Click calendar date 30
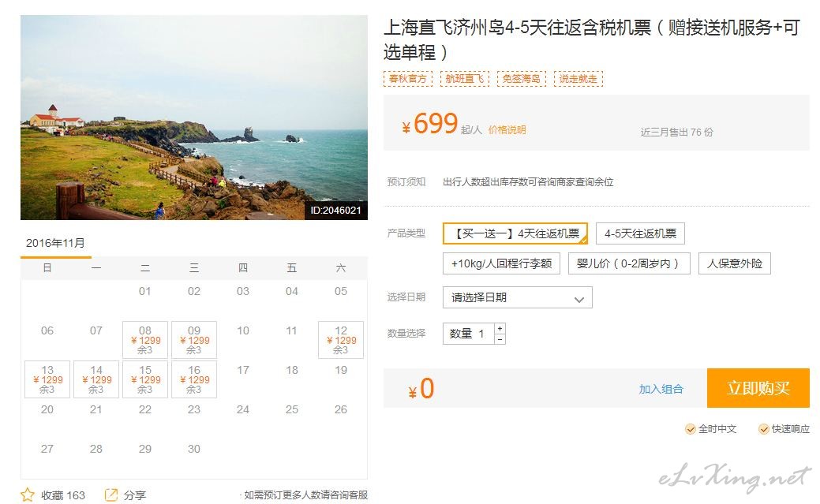This screenshot has height=504, width=820. (194, 449)
